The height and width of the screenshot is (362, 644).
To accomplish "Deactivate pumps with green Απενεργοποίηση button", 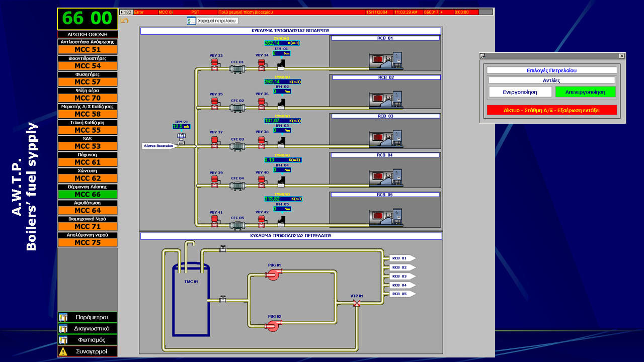I will pyautogui.click(x=585, y=92).
